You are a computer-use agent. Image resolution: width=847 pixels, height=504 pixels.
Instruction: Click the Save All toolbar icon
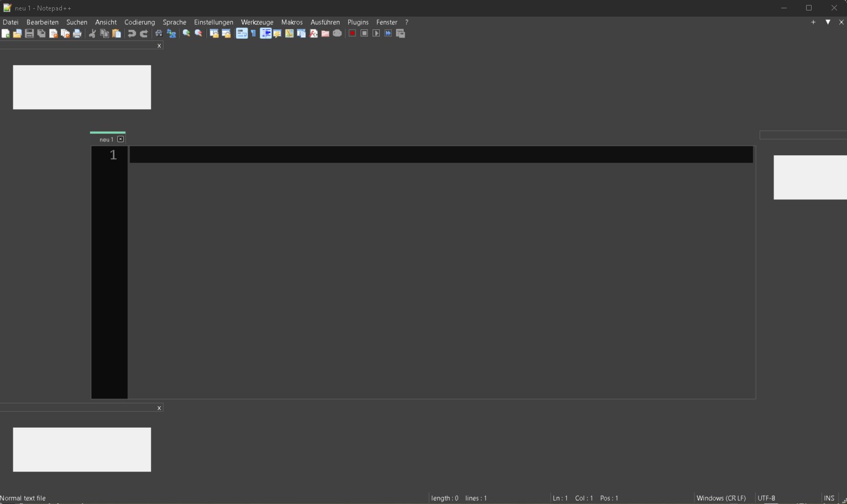(41, 33)
